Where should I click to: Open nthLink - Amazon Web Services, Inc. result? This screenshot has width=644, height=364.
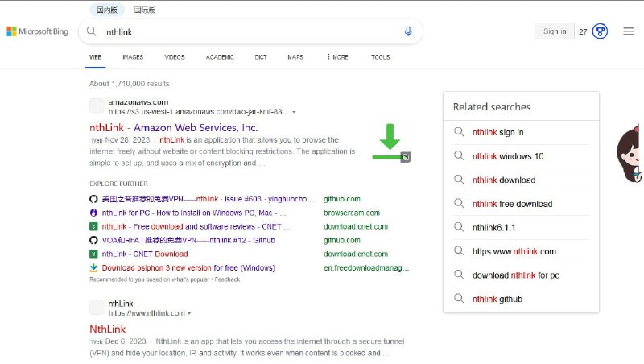pos(174,128)
